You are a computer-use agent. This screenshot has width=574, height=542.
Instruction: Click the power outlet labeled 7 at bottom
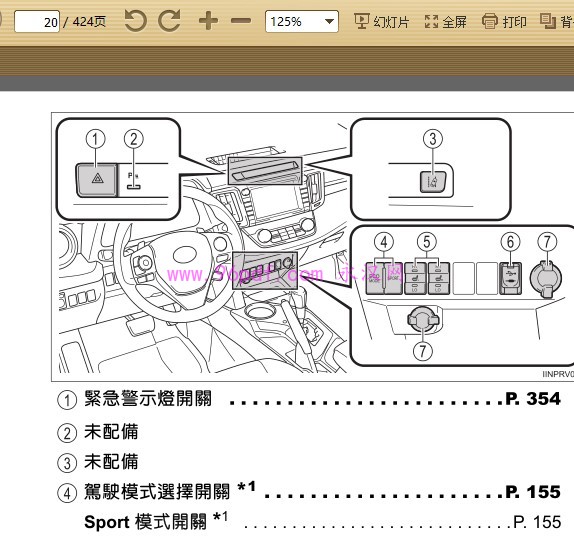[x=423, y=319]
